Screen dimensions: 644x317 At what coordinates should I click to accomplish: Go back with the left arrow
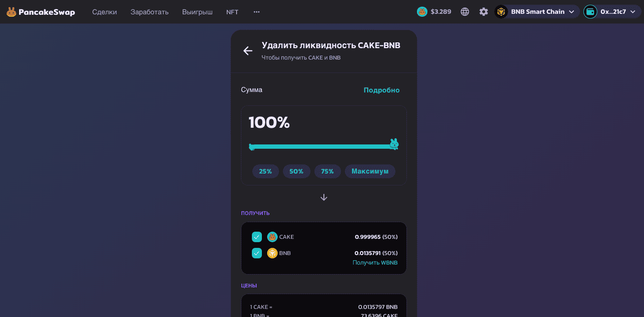(248, 51)
